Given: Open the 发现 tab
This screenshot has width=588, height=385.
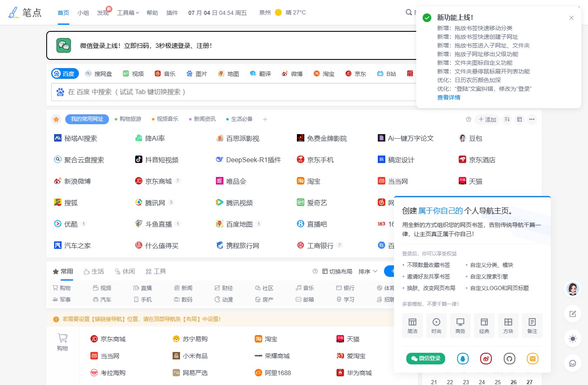Looking at the screenshot, I should point(103,13).
